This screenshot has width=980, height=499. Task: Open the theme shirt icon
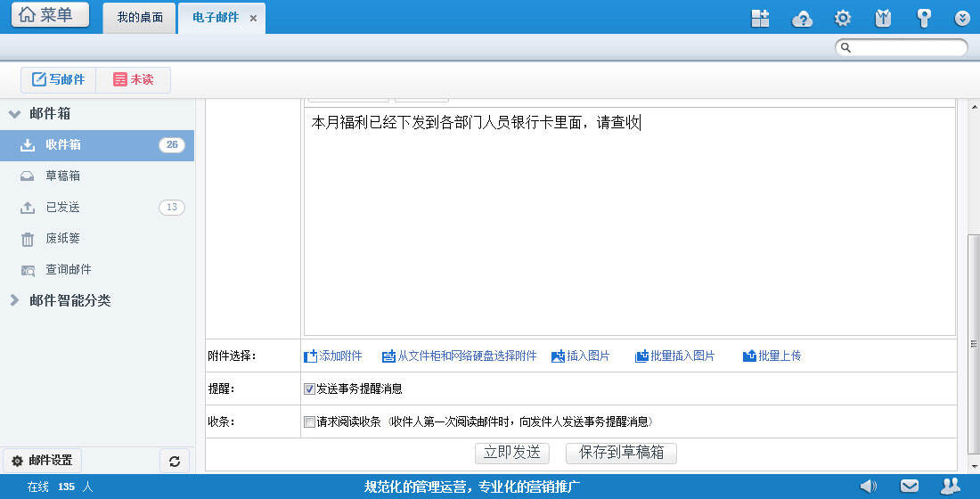point(883,18)
